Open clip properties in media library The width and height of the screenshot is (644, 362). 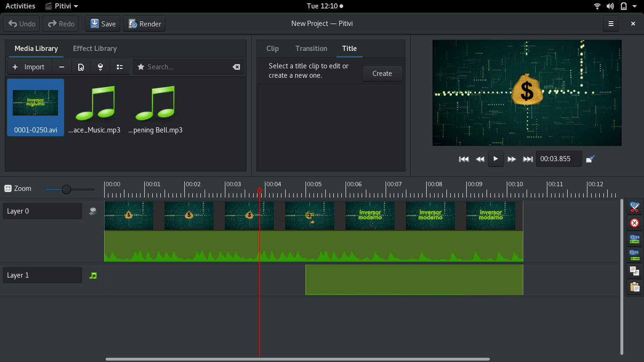81,67
